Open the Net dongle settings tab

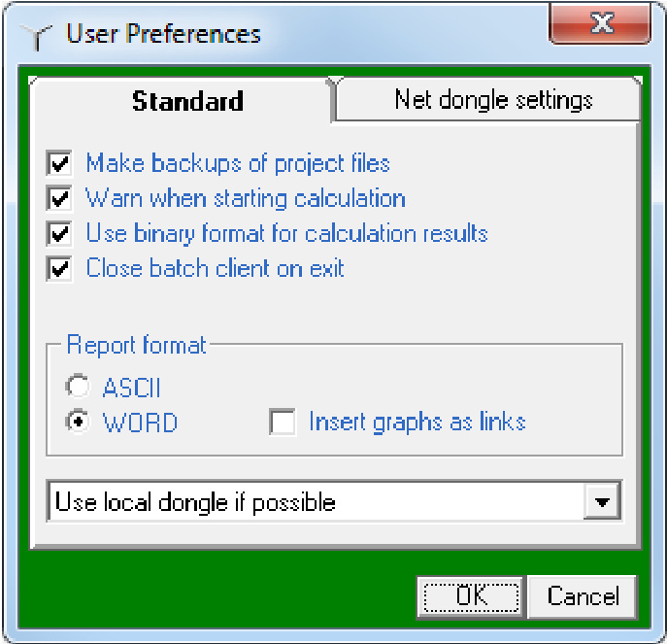tap(492, 99)
